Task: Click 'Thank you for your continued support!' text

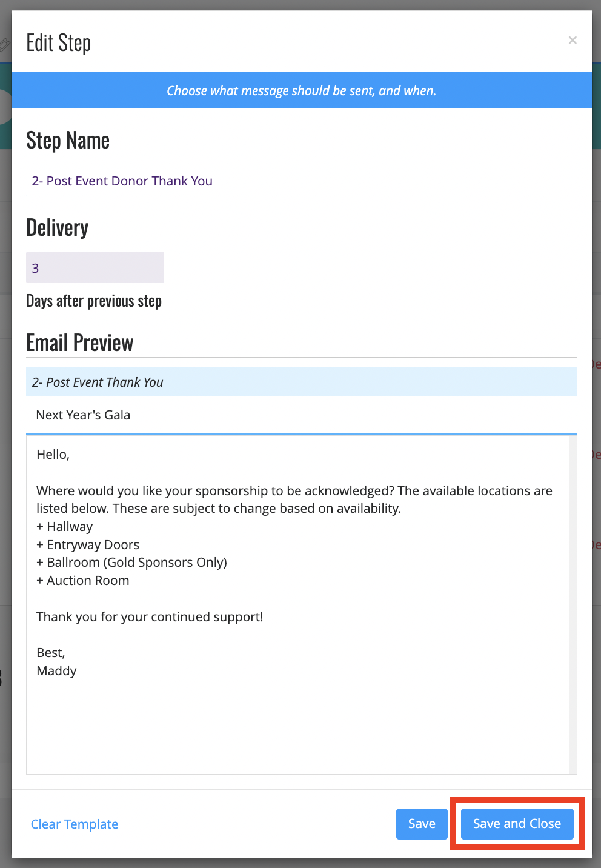Action: point(150,617)
